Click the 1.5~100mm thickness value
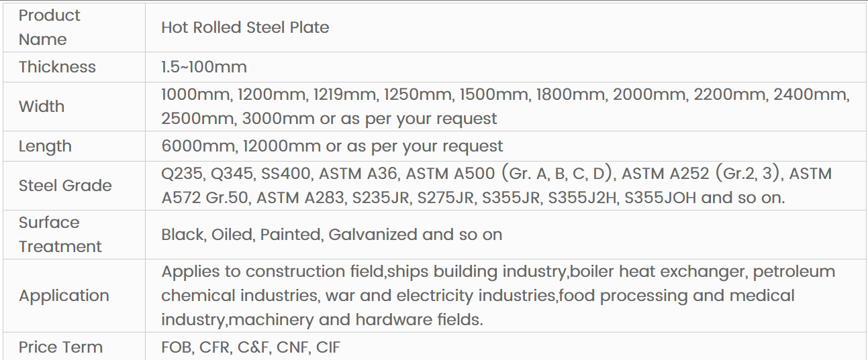 [204, 67]
